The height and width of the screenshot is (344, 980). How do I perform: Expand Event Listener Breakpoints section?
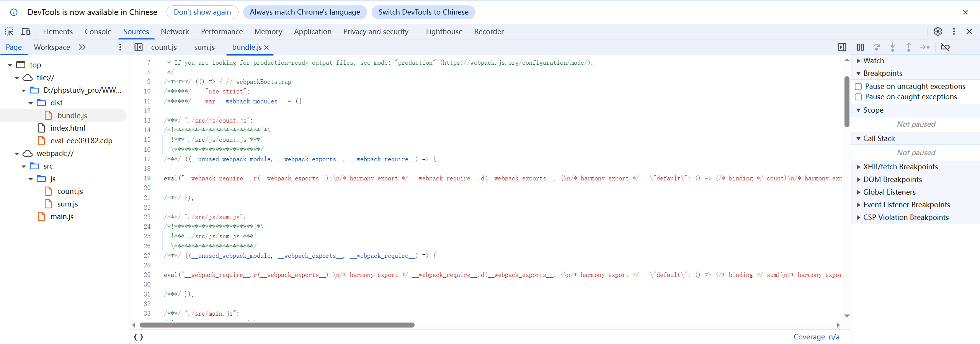coord(859,205)
